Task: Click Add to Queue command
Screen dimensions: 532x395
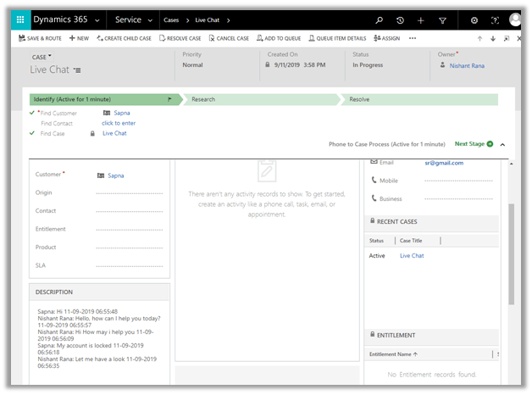Action: (279, 38)
